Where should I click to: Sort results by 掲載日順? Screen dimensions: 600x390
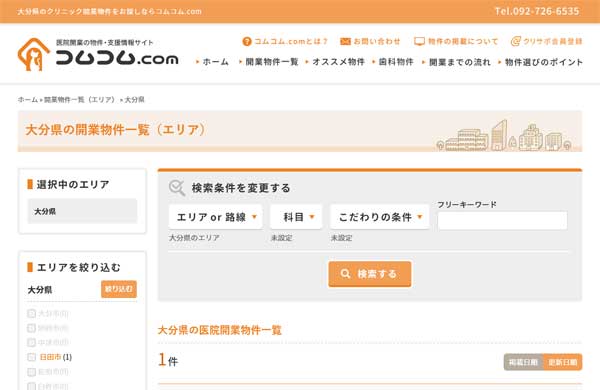coord(523,362)
